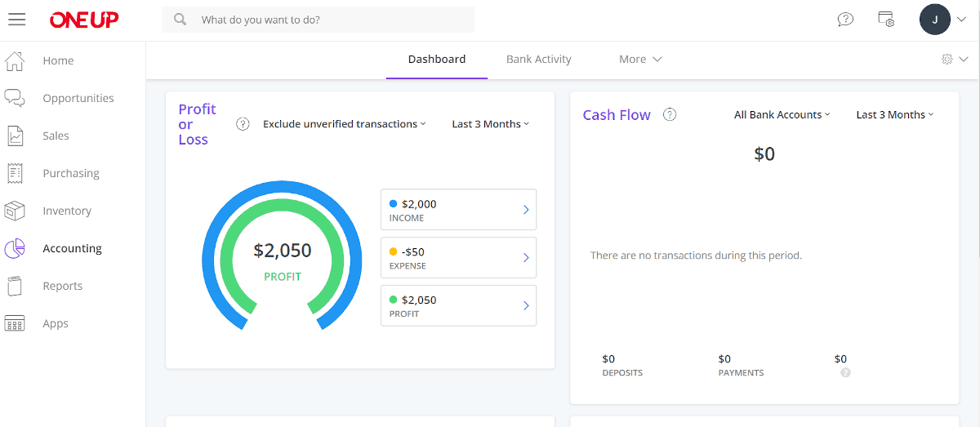Viewport: 980px width, 427px height.
Task: Expand the user account chevron
Action: point(961,19)
